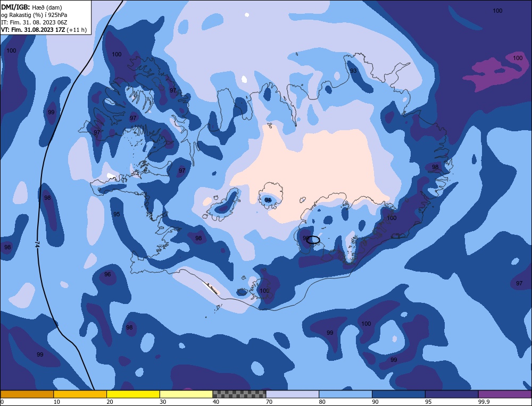
Task: Click the 'VT: Fim. 31.08.2023 17Z' valid time line
Action: point(33,30)
